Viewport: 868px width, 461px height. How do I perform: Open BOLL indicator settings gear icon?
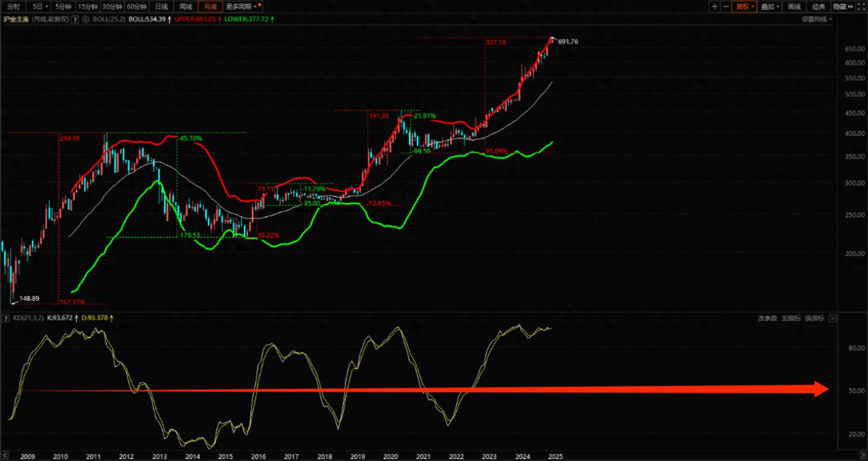click(x=86, y=19)
